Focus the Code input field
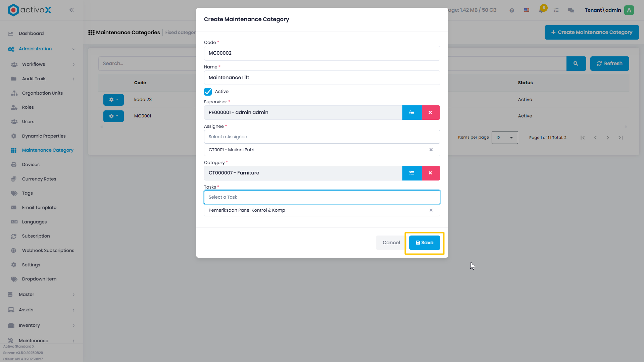The height and width of the screenshot is (362, 644). pyautogui.click(x=322, y=53)
